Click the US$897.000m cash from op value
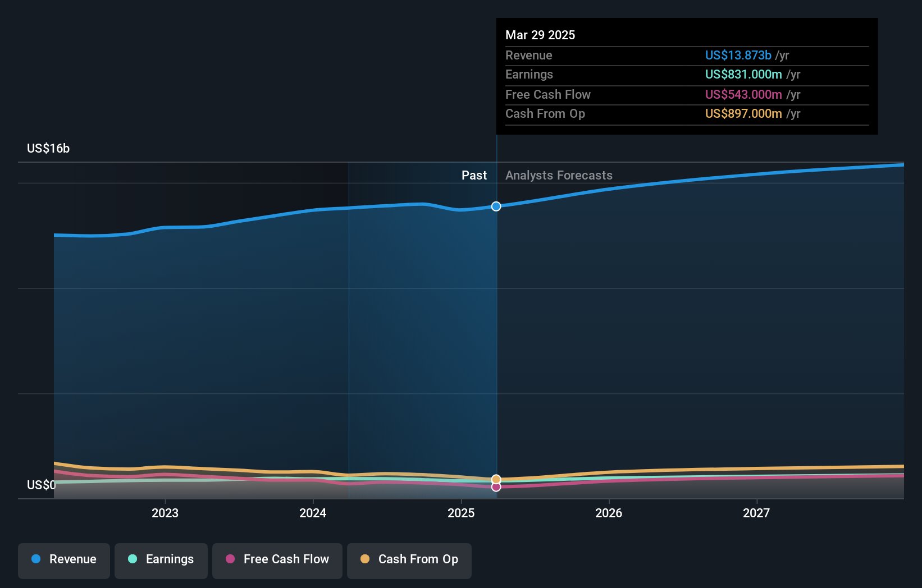 743,113
